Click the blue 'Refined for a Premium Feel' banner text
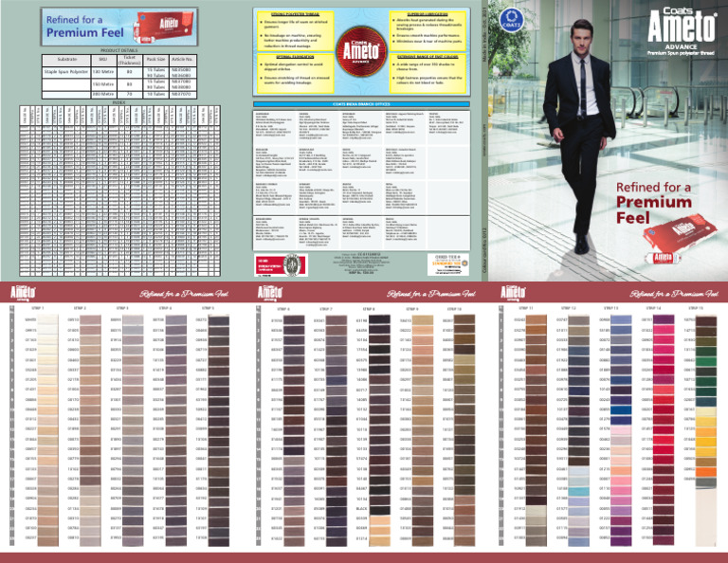 pos(85,27)
